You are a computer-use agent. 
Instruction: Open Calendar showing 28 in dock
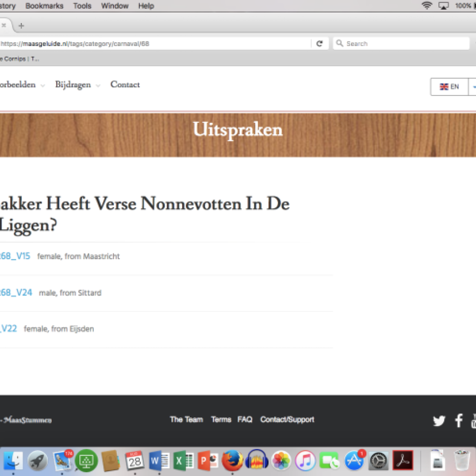pyautogui.click(x=135, y=461)
